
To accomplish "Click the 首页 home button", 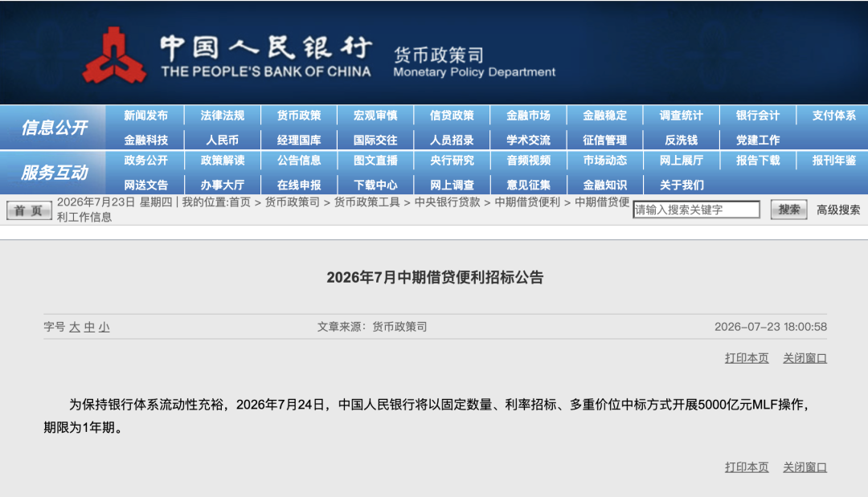I will pyautogui.click(x=29, y=210).
